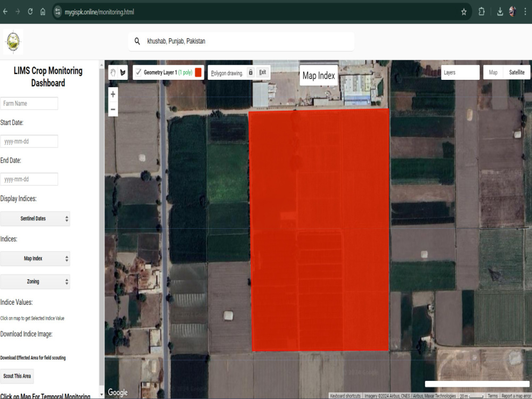532x399 pixels.
Task: Click the Download Effected Area for field scouting text
Action: [33, 358]
